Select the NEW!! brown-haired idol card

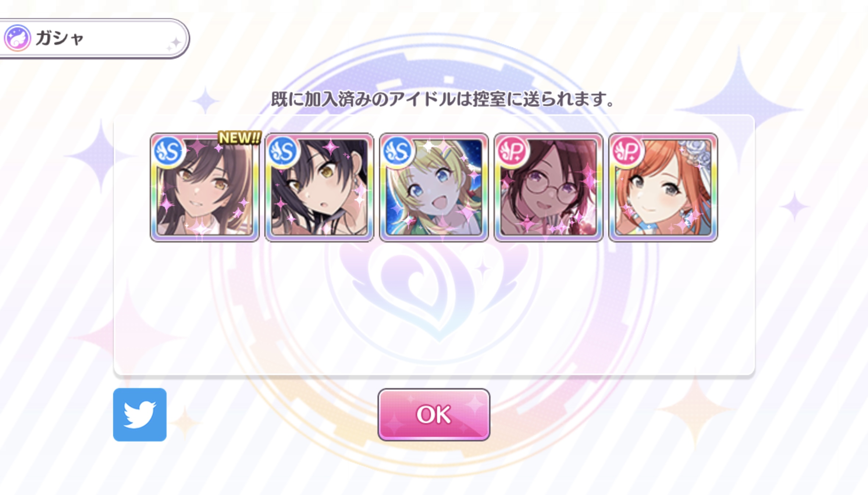coord(205,187)
